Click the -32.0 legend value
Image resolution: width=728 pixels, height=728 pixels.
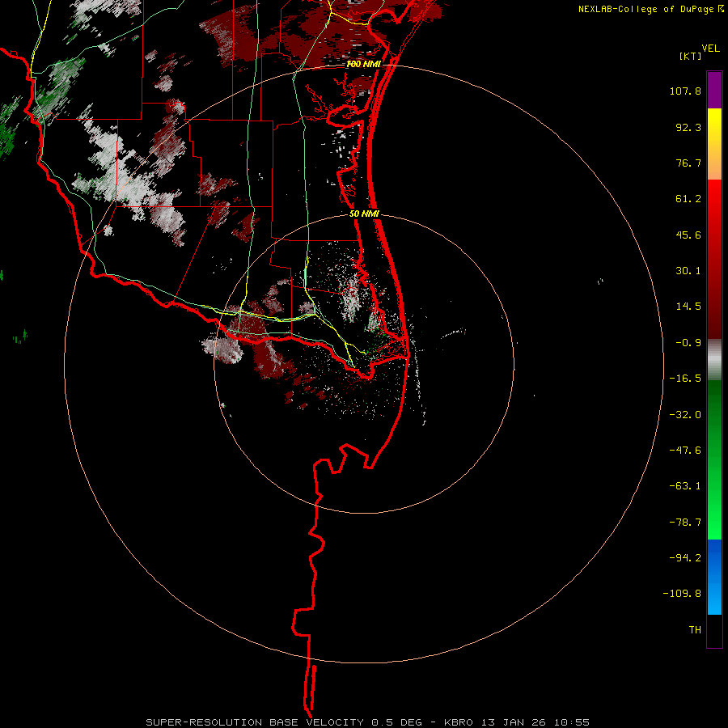point(685,414)
